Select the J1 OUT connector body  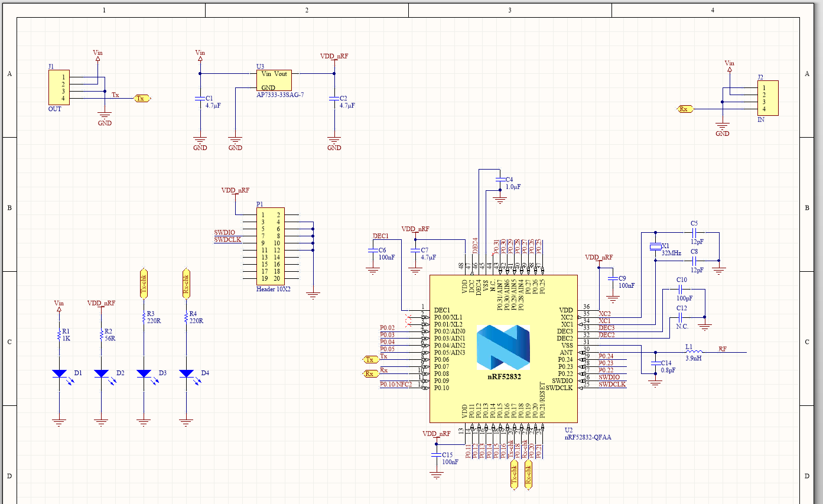point(58,87)
